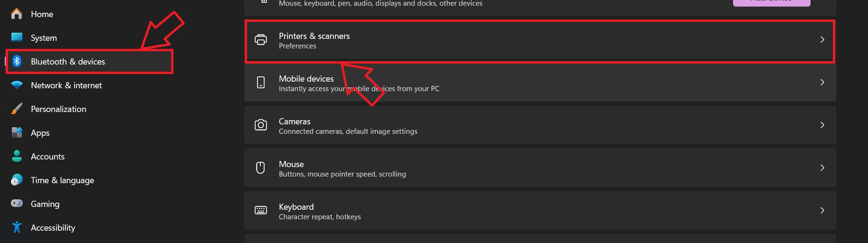Click the printer icon
This screenshot has width=868, height=243.
coord(261,40)
